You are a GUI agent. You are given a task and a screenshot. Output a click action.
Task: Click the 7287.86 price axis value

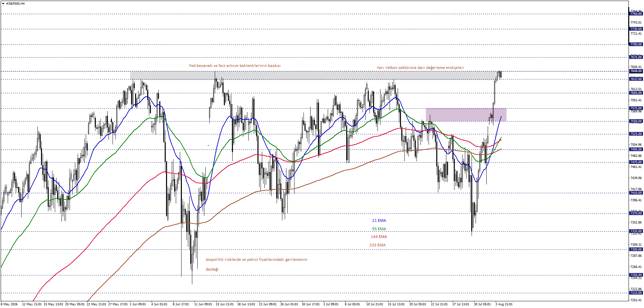pos(636,256)
